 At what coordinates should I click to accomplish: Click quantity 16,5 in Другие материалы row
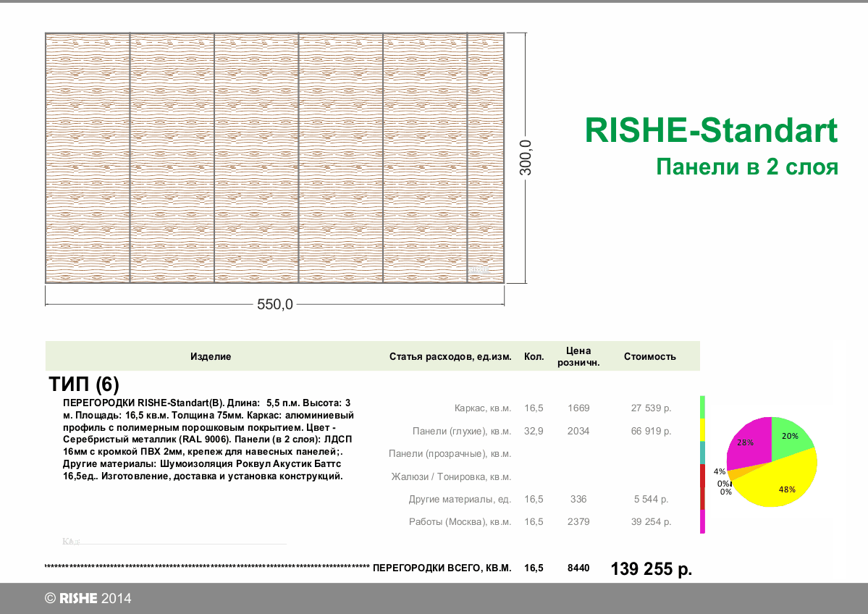534,500
